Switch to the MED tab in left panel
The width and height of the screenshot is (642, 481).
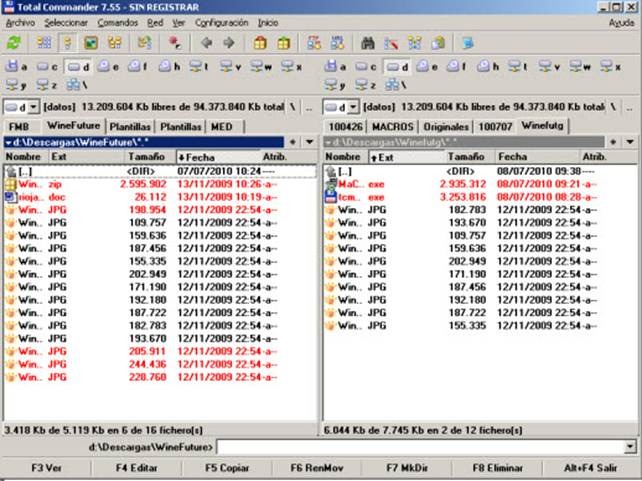point(222,126)
